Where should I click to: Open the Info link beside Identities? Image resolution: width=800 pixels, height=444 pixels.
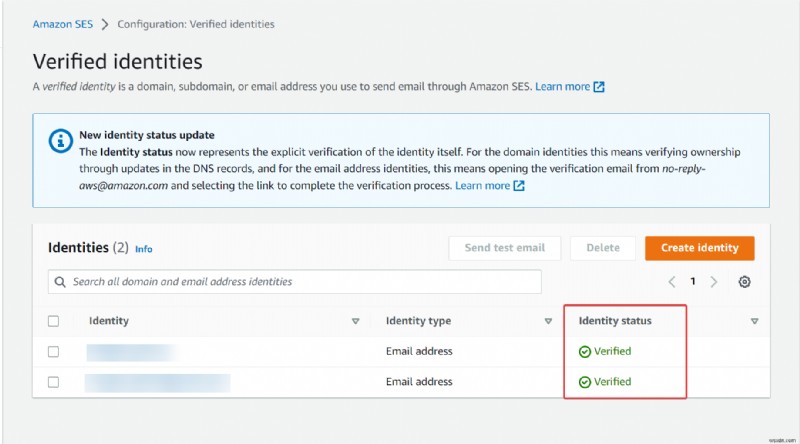point(143,249)
